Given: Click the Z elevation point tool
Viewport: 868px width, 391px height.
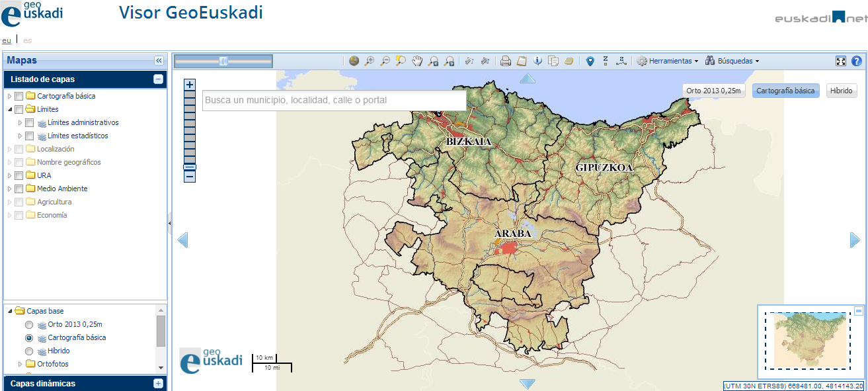Looking at the screenshot, I should pos(606,61).
